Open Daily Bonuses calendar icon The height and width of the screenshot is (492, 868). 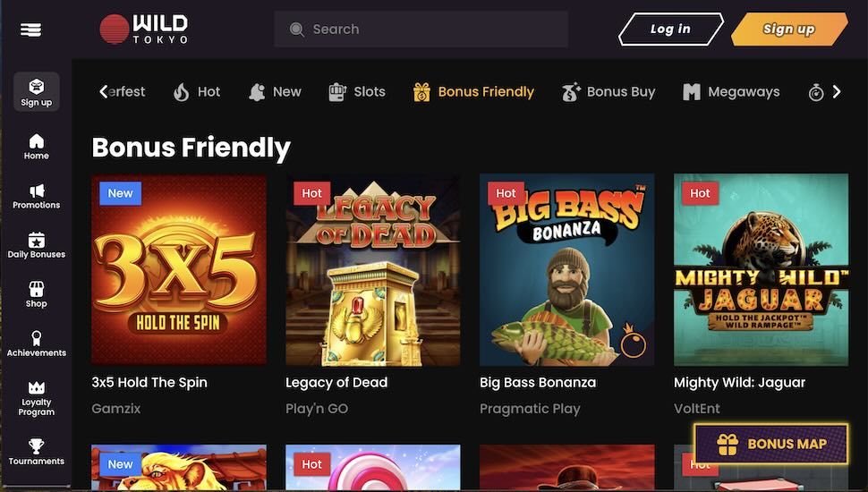click(x=37, y=240)
